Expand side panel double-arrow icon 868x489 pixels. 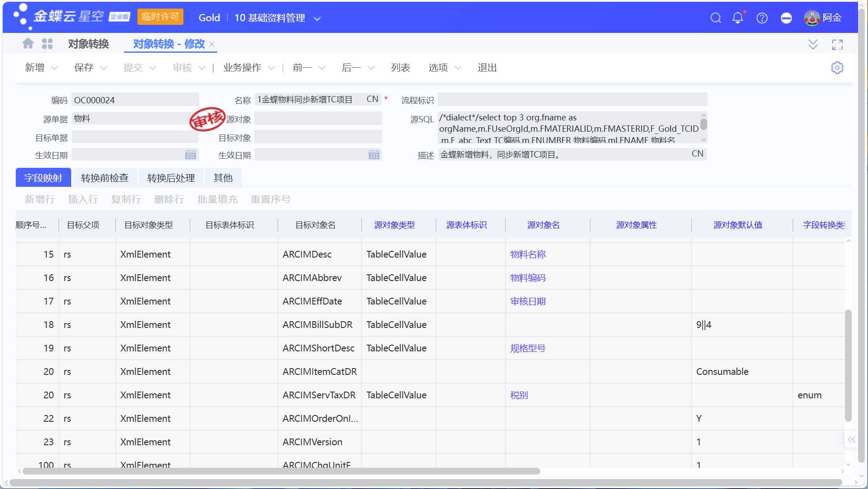[851, 439]
